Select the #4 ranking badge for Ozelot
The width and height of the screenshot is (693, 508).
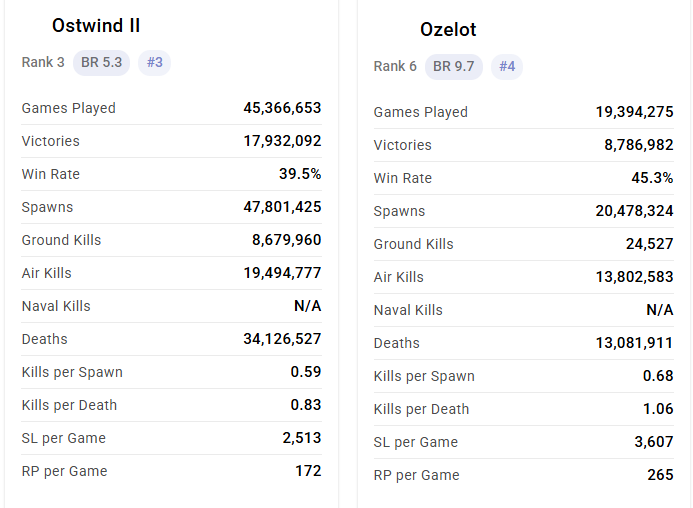[507, 66]
